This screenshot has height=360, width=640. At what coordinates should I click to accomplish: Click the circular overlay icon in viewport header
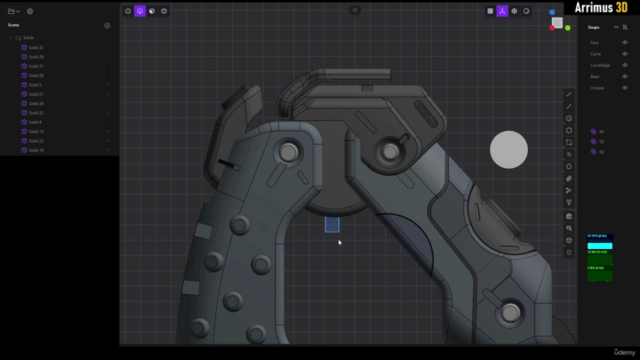click(x=526, y=11)
